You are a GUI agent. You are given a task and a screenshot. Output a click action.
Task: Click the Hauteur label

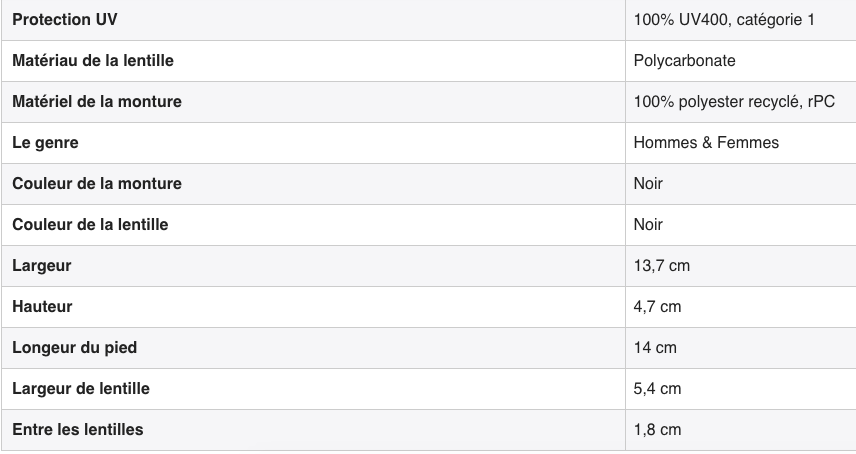42,307
